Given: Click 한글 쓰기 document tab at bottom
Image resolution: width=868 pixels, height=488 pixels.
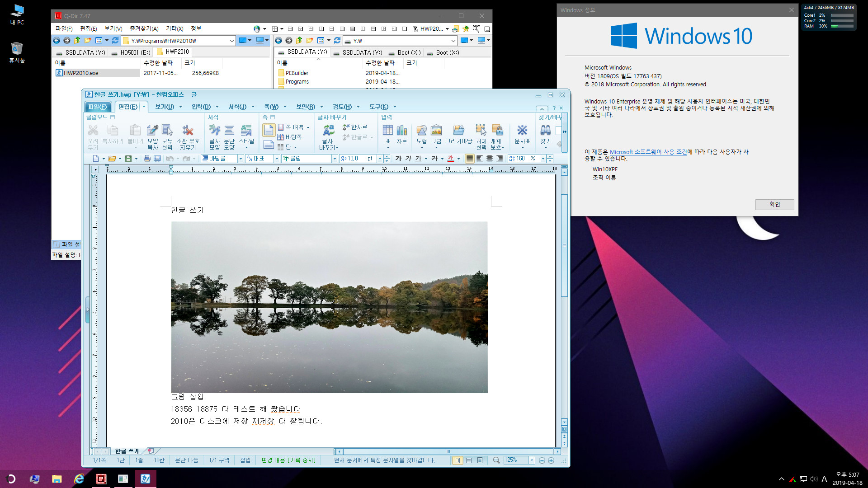Looking at the screenshot, I should (127, 451).
